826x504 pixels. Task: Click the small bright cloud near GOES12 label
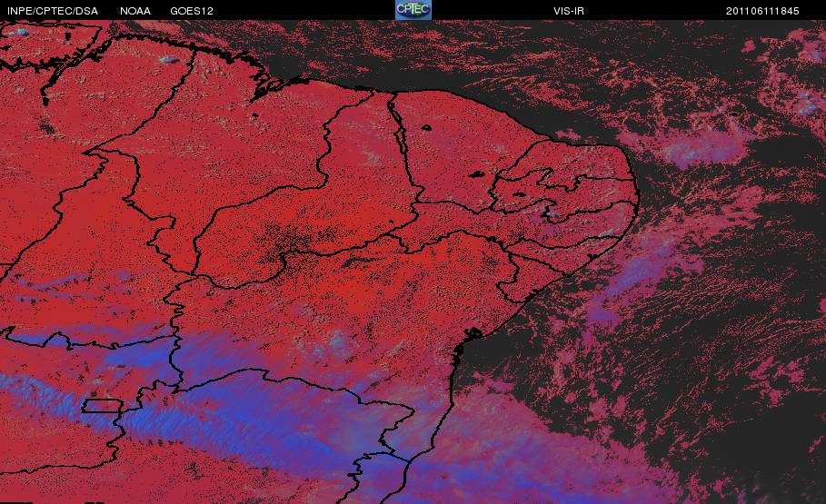(x=169, y=60)
